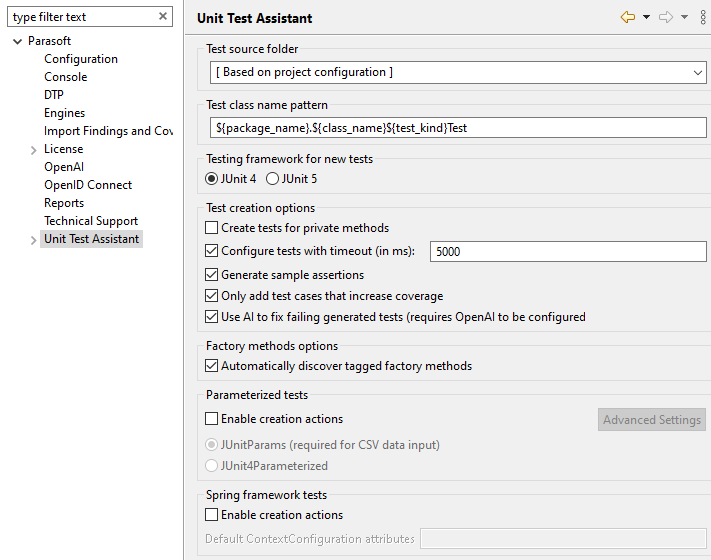
Task: Expand the Unit Test Assistant node
Action: click(34, 240)
